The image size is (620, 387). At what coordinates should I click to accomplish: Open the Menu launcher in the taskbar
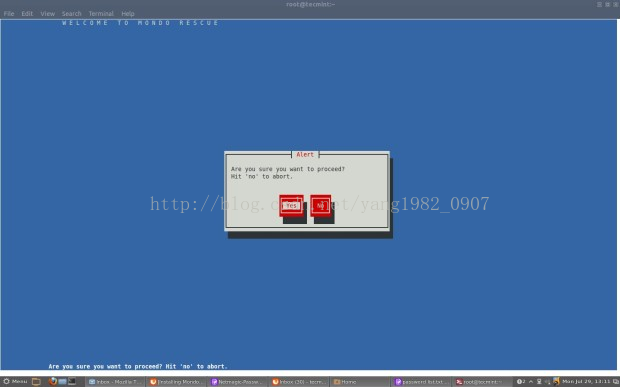[x=15, y=381]
